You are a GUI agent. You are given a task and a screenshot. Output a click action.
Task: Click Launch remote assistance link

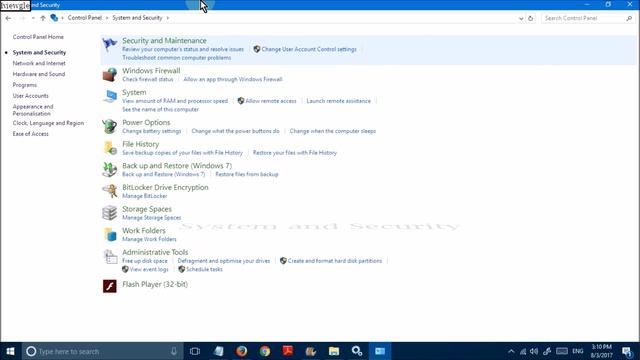click(x=338, y=101)
